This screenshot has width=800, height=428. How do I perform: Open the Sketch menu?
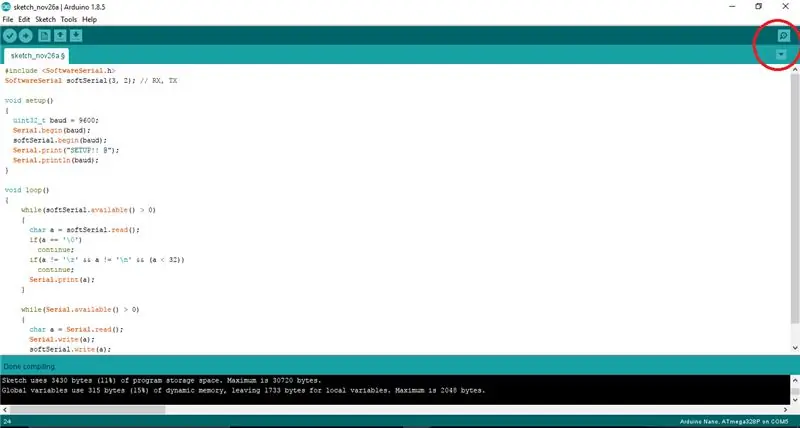click(x=45, y=19)
